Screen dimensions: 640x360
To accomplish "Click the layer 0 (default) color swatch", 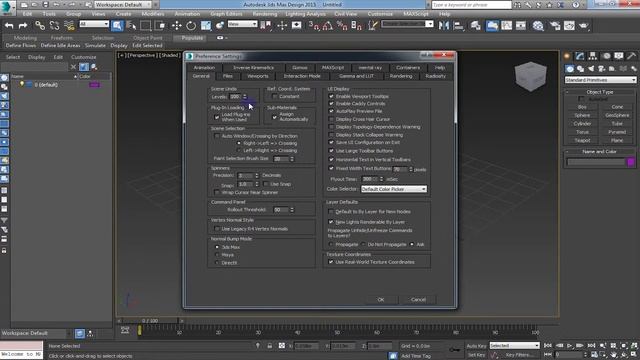I will click(x=94, y=85).
